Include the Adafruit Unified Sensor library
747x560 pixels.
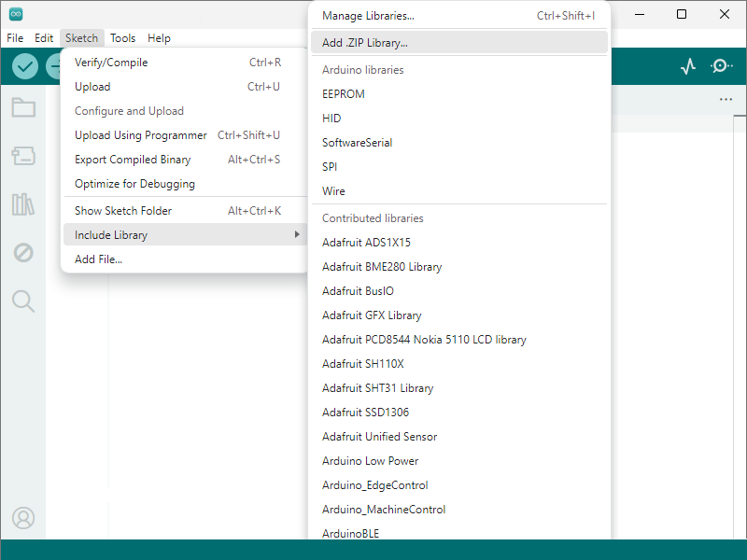tap(459, 437)
